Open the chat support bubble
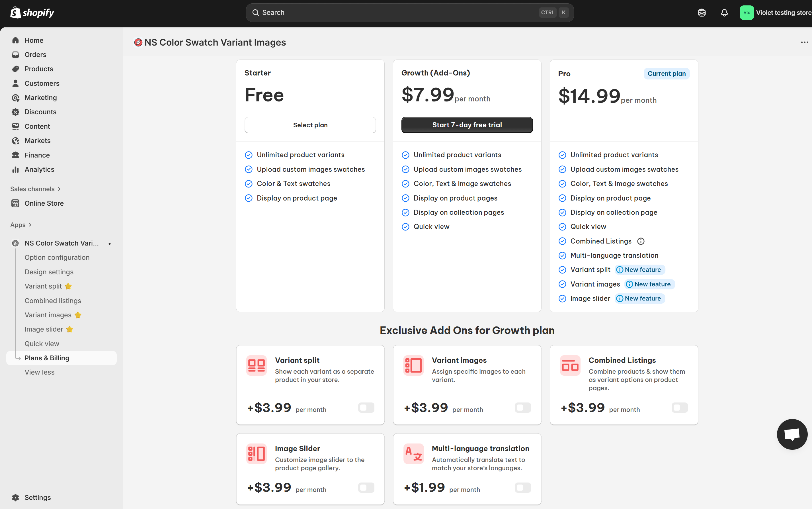Image resolution: width=812 pixels, height=509 pixels. click(x=792, y=434)
